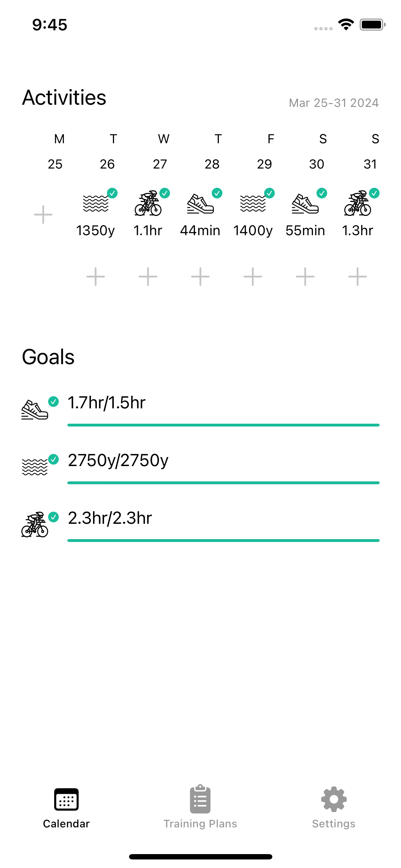401x868 pixels.
Task: Toggle completion checkmark on Sunday's ride
Action: 374,193
